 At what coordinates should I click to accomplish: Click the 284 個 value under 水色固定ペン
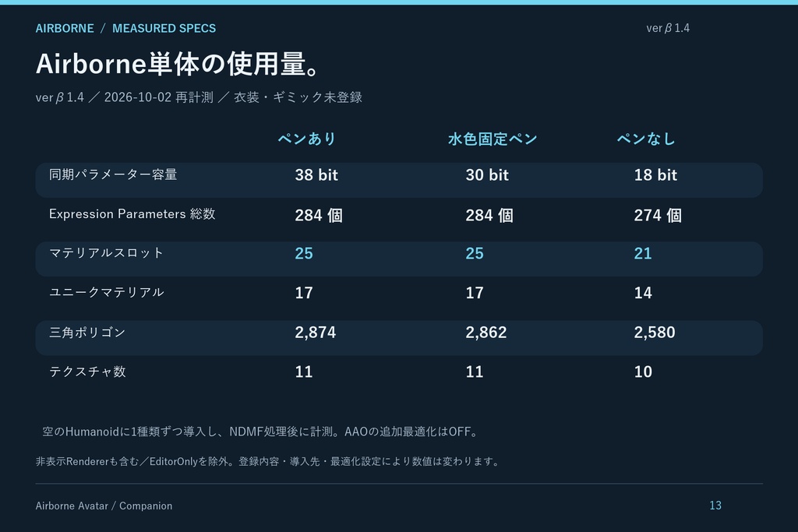coord(489,215)
